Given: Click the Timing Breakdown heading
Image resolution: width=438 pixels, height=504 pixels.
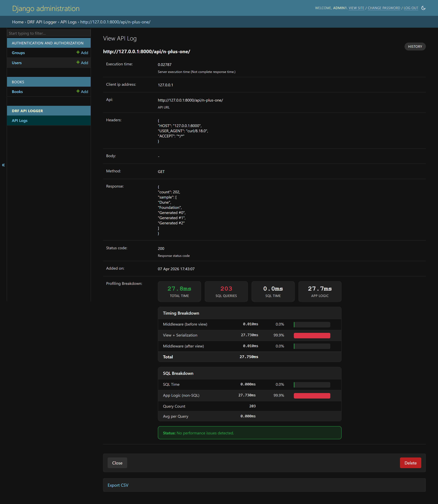Looking at the screenshot, I should point(181,313).
